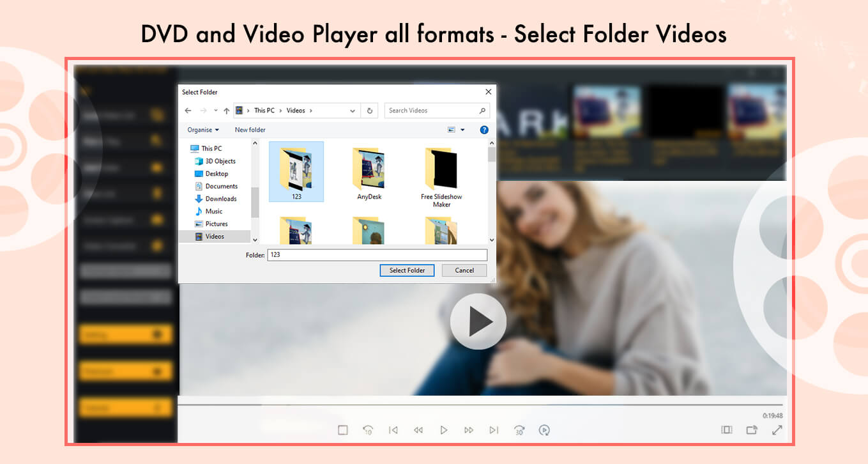Click the cast-to-device icon
868x464 pixels.
click(752, 430)
